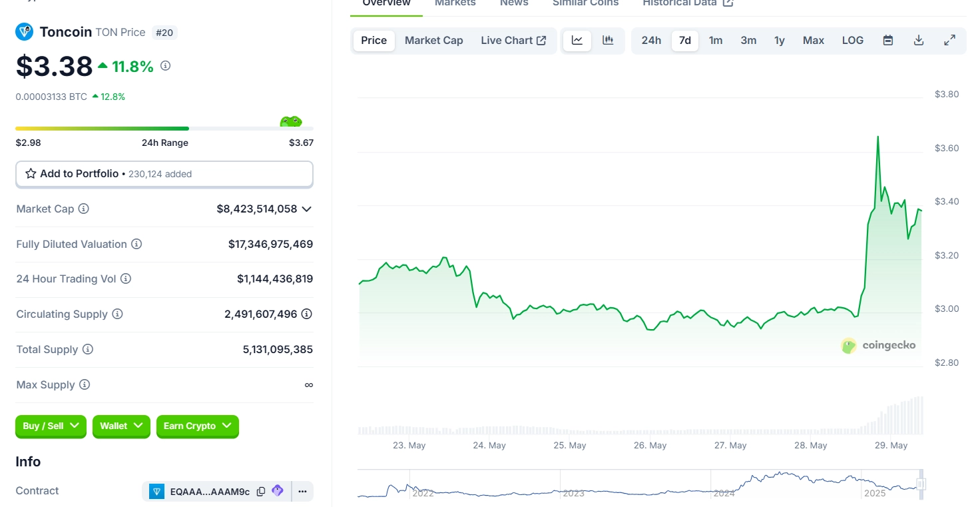Show Max Supply info icon
The height and width of the screenshot is (507, 980).
pyautogui.click(x=85, y=384)
